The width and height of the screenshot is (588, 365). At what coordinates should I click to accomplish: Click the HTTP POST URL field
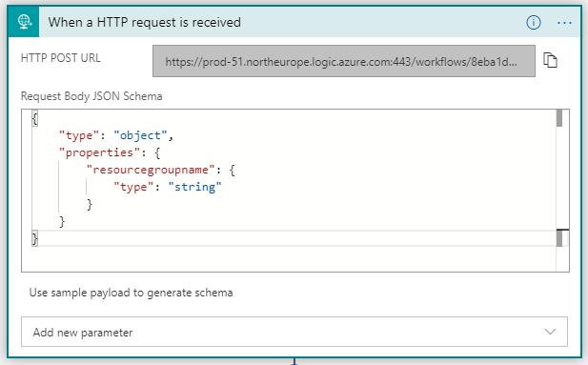[343, 61]
